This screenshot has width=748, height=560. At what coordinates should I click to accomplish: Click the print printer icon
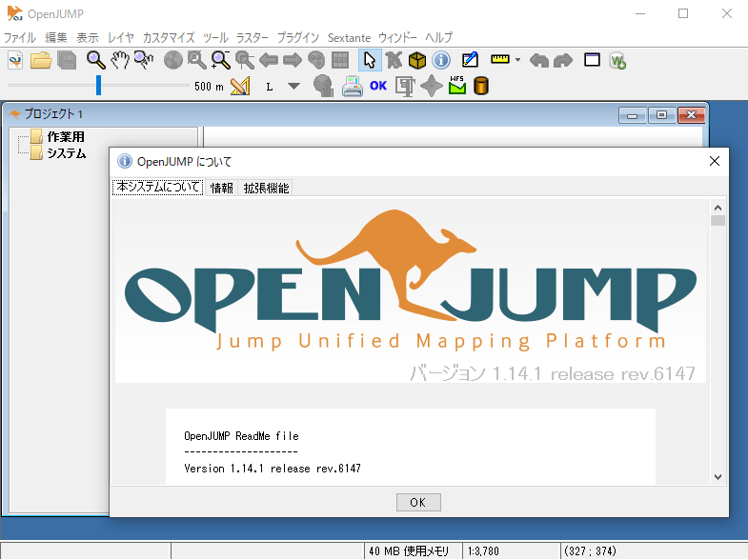[352, 87]
